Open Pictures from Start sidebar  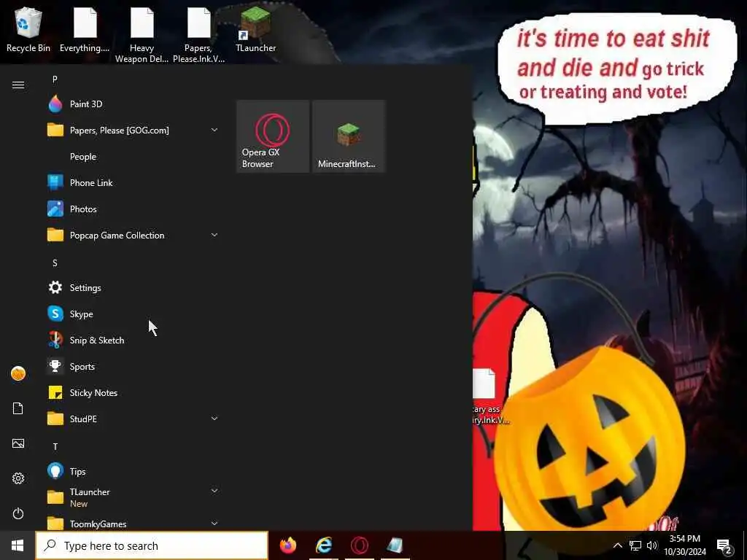[18, 443]
